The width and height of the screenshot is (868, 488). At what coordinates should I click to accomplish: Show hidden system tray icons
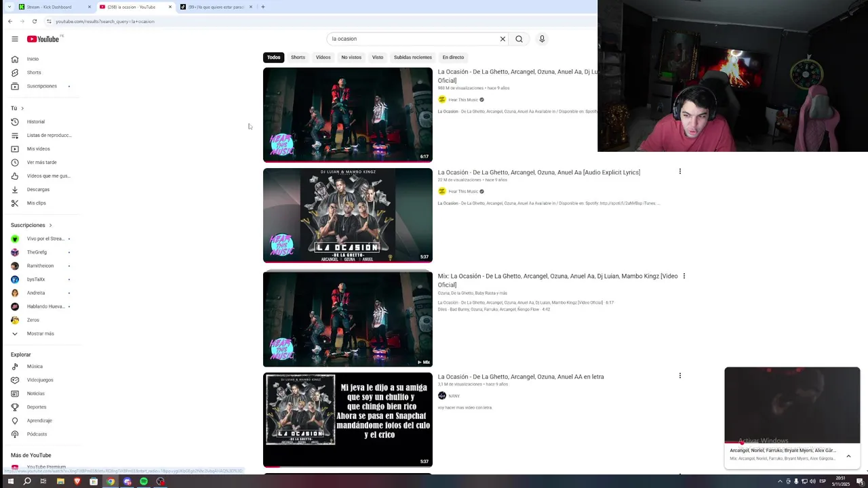click(x=780, y=481)
